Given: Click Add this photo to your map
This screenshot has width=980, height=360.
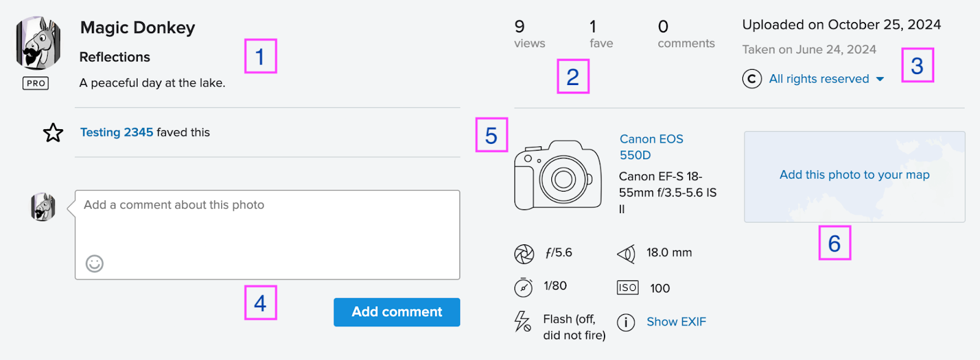Looking at the screenshot, I should tap(854, 175).
